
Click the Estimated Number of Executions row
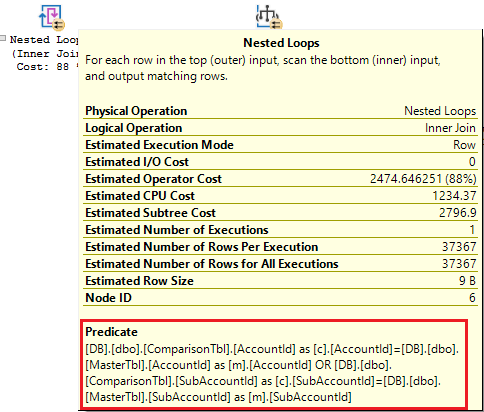[280, 230]
